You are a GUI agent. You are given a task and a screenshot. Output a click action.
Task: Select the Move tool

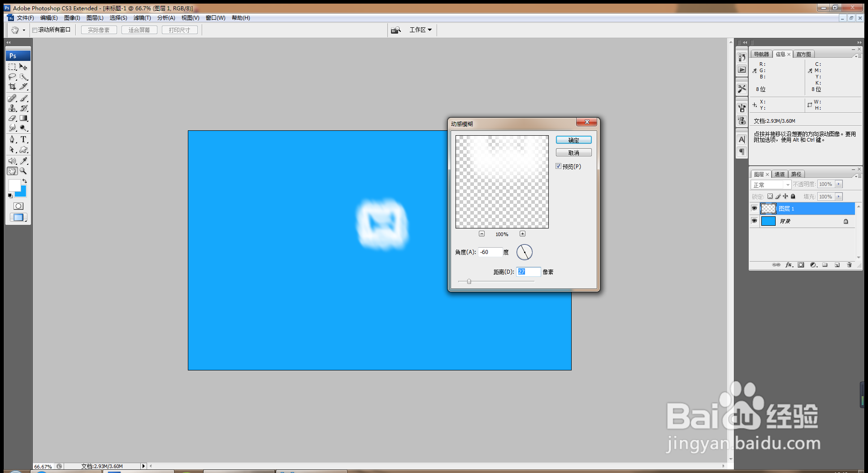click(x=24, y=67)
